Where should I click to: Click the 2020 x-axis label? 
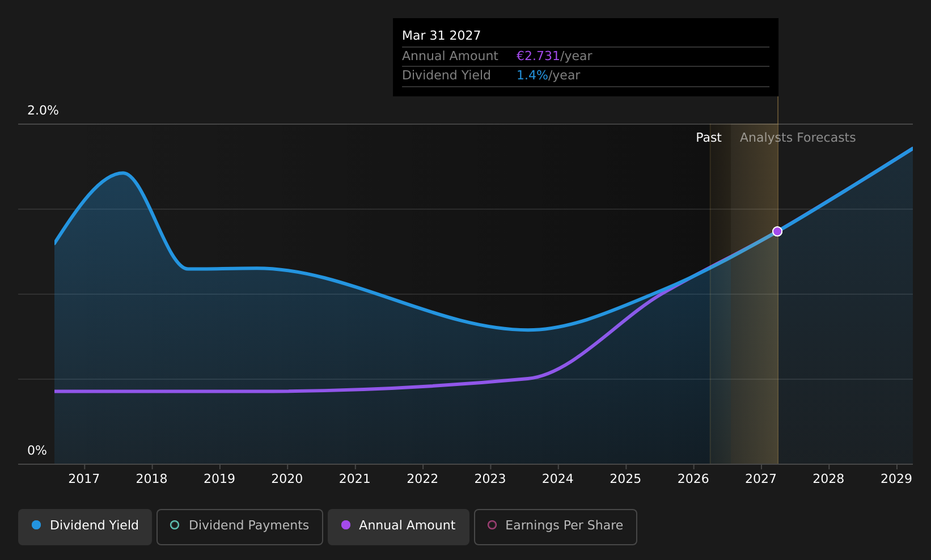287,479
